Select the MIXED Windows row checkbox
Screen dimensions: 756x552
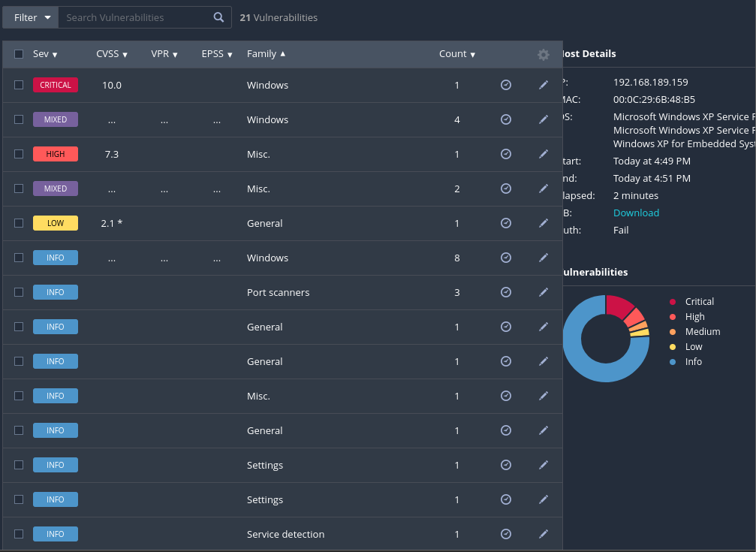(x=19, y=119)
